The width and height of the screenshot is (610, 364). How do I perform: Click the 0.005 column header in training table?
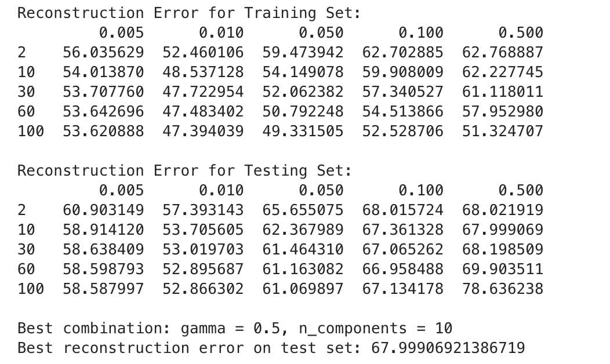point(121,32)
